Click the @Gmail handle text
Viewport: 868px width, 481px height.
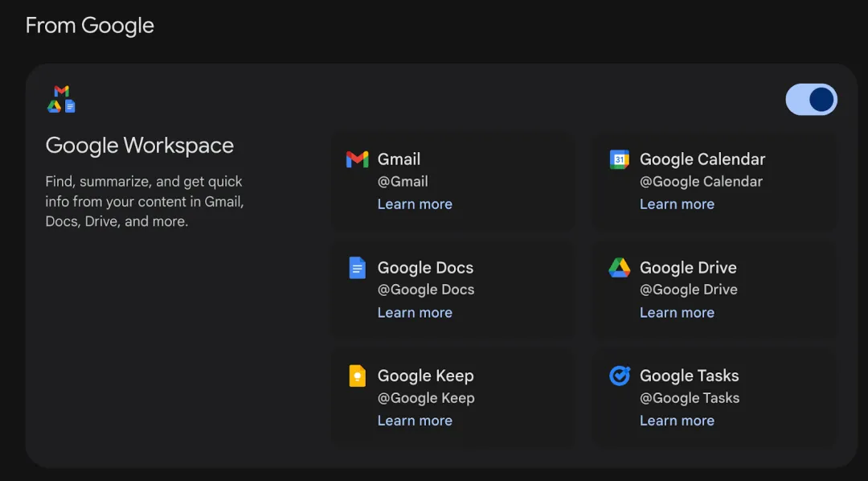(403, 181)
